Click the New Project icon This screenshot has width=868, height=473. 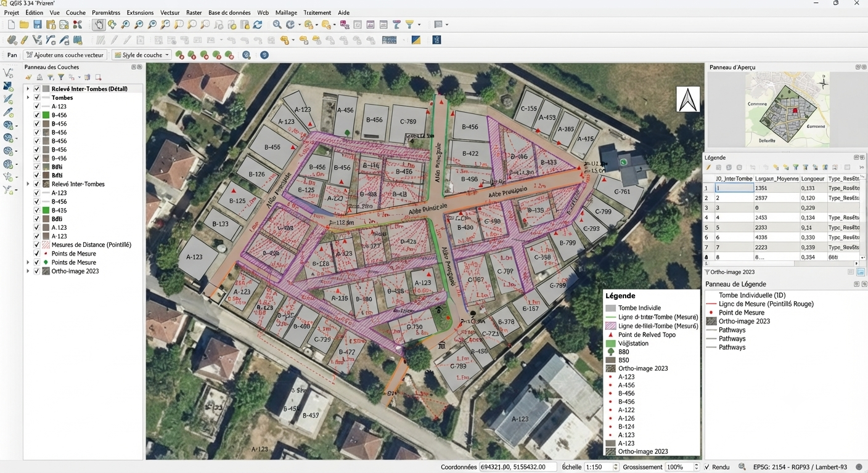(11, 25)
